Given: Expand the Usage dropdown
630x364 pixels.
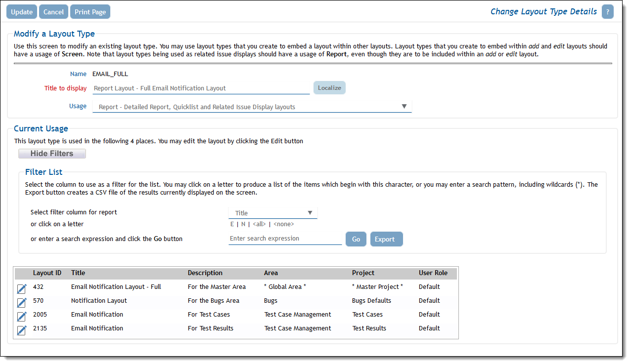Looking at the screenshot, I should [252, 107].
